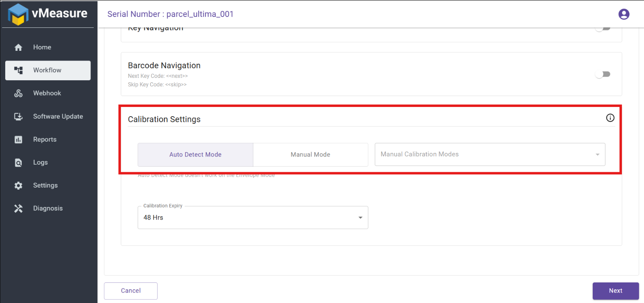Viewport: 644px width, 303px height.
Task: Open the user profile avatar
Action: tap(623, 15)
